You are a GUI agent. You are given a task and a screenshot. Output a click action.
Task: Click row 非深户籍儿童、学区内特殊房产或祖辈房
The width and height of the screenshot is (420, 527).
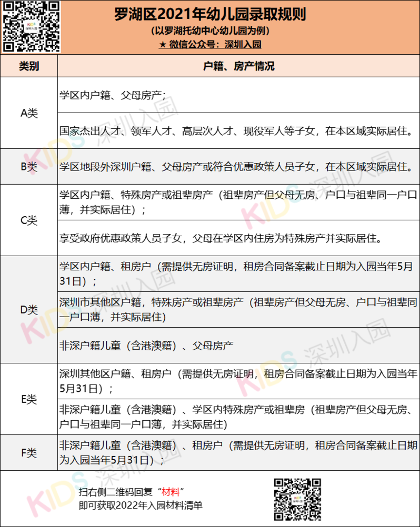239,417
